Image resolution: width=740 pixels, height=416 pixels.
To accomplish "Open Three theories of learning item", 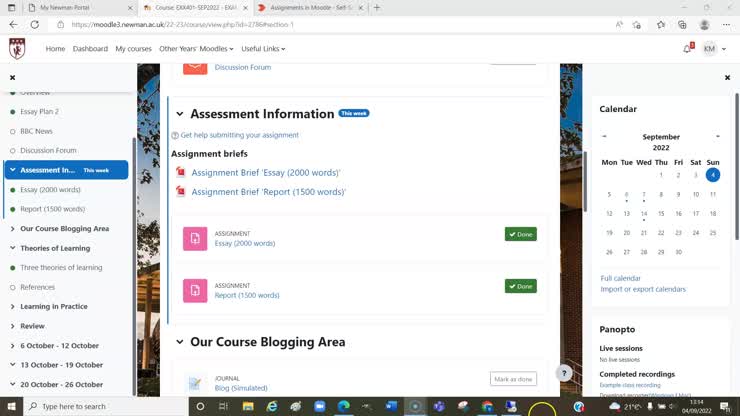I will pos(61,267).
